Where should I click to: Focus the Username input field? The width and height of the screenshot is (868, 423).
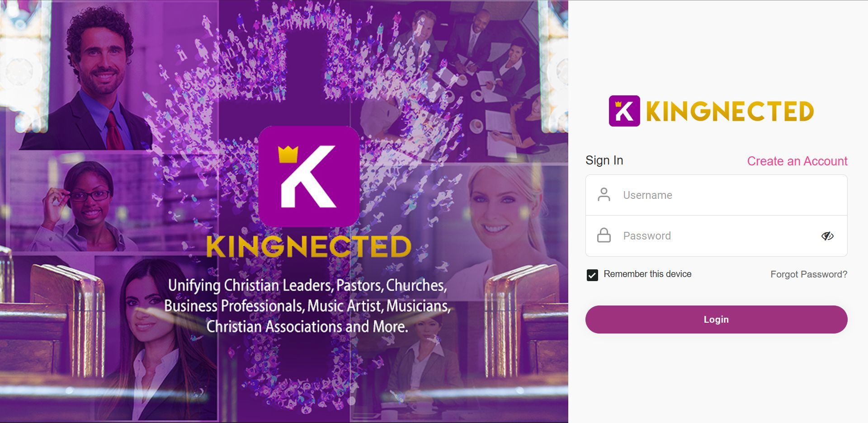[716, 195]
